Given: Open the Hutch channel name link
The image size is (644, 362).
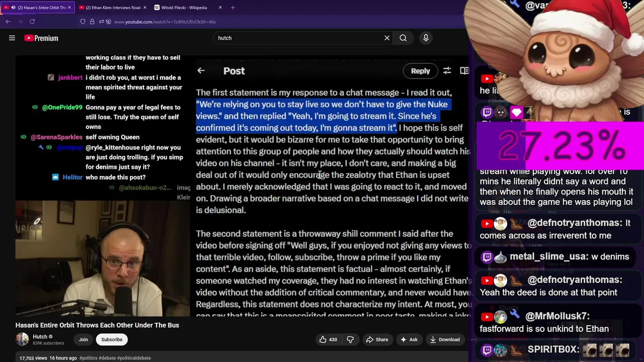Looking at the screenshot, I should (x=40, y=336).
